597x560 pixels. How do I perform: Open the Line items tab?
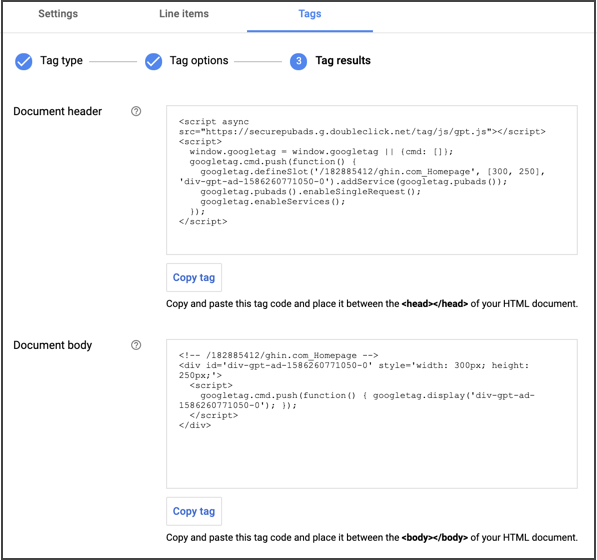184,14
